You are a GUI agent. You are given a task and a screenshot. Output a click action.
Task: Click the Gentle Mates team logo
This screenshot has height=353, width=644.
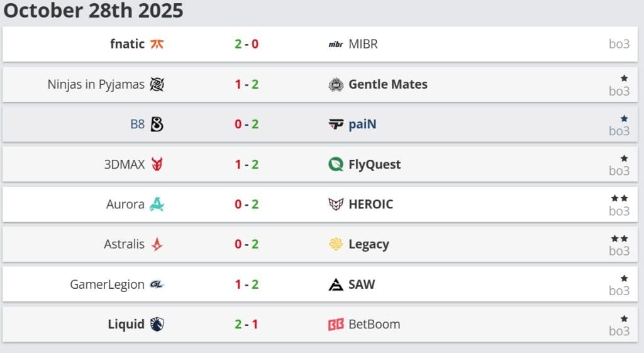coord(336,84)
